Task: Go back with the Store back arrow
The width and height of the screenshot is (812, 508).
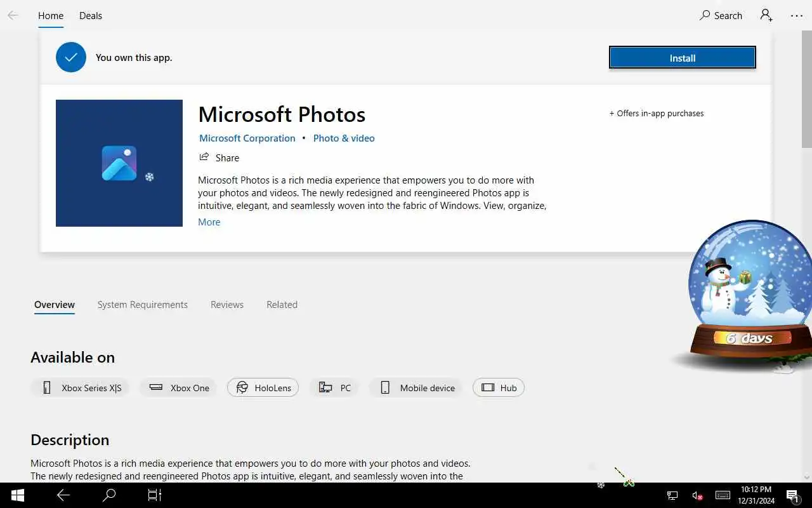Action: [13, 15]
